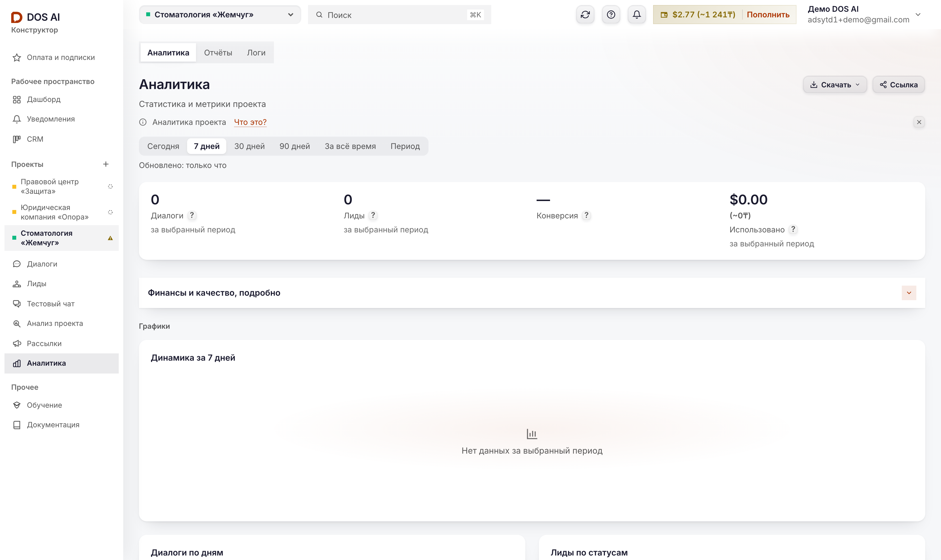Select the 7 дней period

tap(206, 146)
